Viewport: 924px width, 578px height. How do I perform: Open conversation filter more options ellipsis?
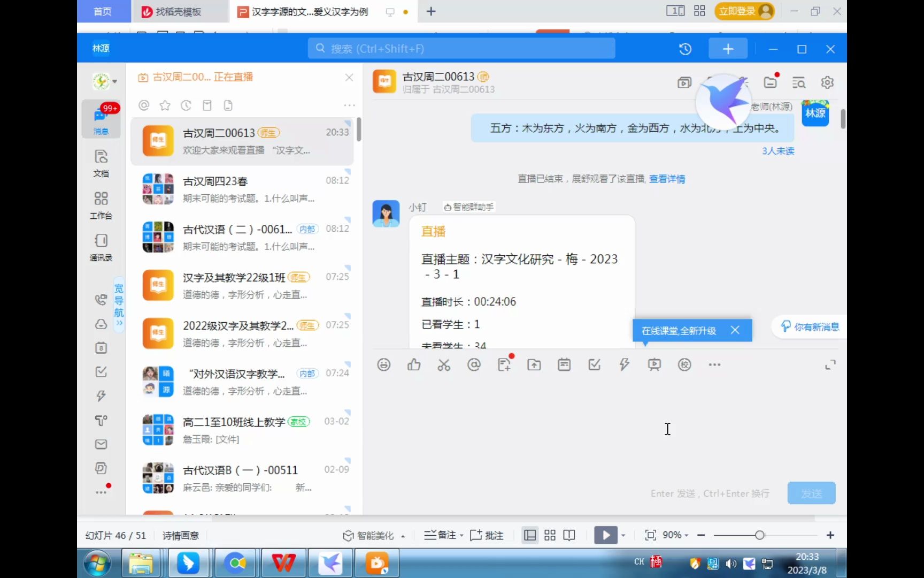coord(349,105)
